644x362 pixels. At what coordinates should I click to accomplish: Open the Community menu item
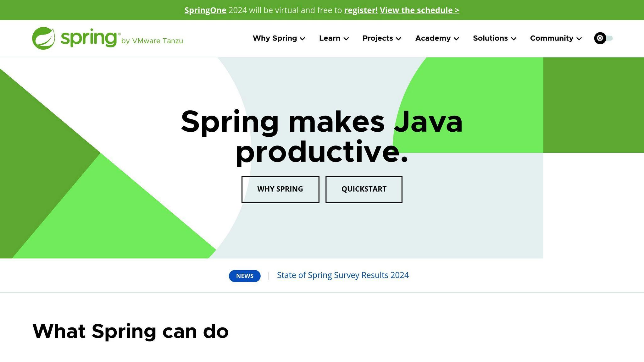pos(552,38)
